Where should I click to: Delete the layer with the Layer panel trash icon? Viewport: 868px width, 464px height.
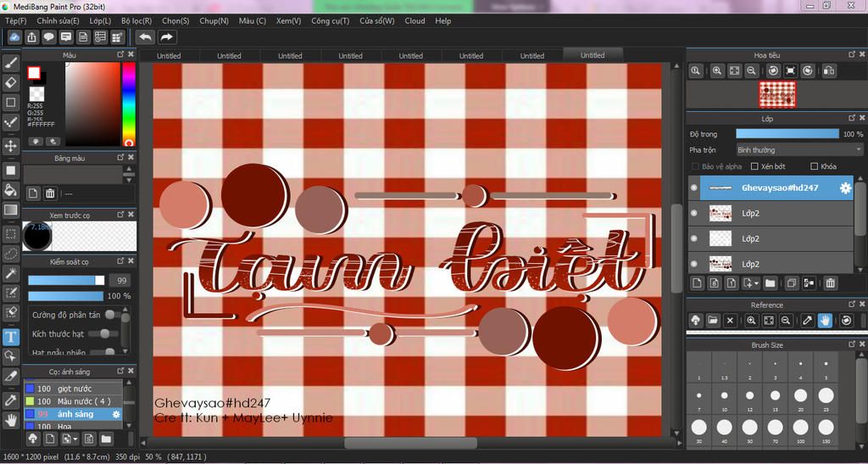point(830,283)
